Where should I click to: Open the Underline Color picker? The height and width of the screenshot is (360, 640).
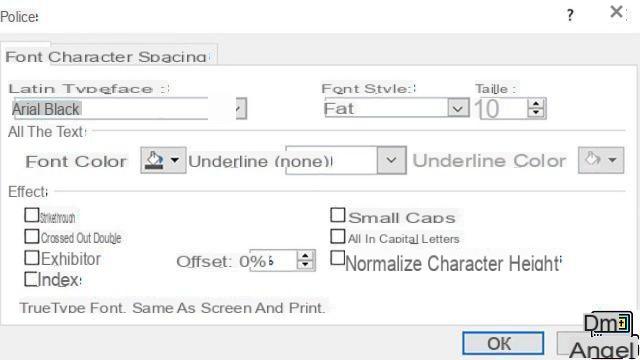pos(601,160)
